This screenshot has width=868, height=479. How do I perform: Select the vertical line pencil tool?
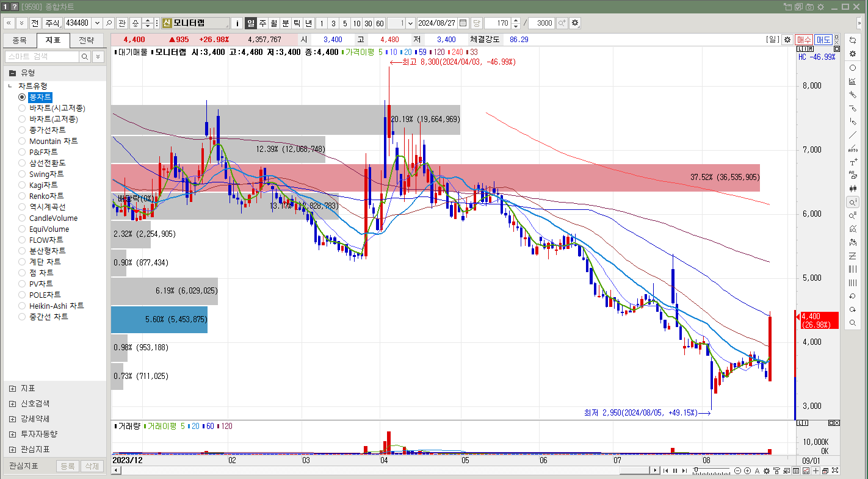[853, 121]
